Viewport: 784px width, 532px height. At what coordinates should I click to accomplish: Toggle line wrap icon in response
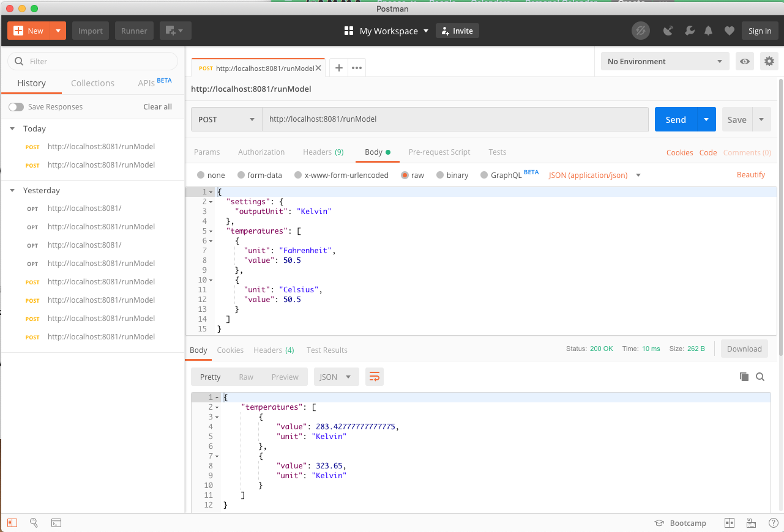(x=375, y=377)
